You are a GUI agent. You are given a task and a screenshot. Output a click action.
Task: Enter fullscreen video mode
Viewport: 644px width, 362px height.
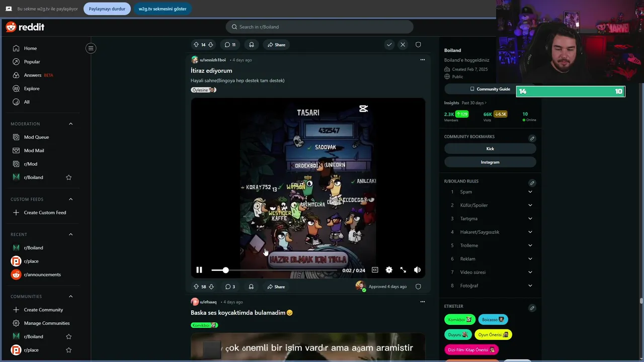click(403, 270)
